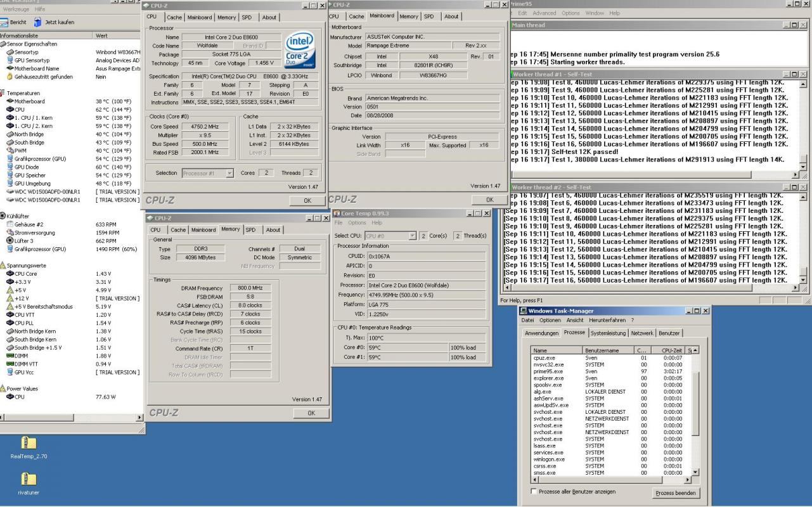
Task: Select the Sensor Eigenschaften group icon
Action: point(3,44)
